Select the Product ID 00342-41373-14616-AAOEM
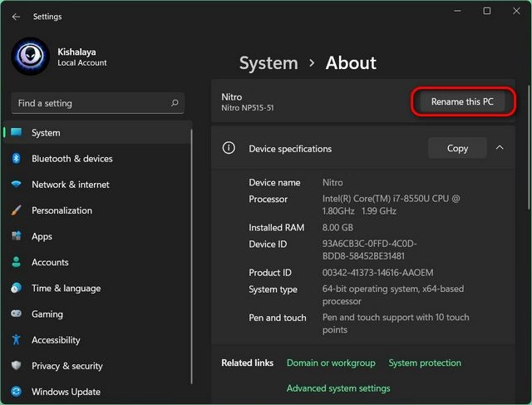Screen dimensions: 532x405 (377, 273)
